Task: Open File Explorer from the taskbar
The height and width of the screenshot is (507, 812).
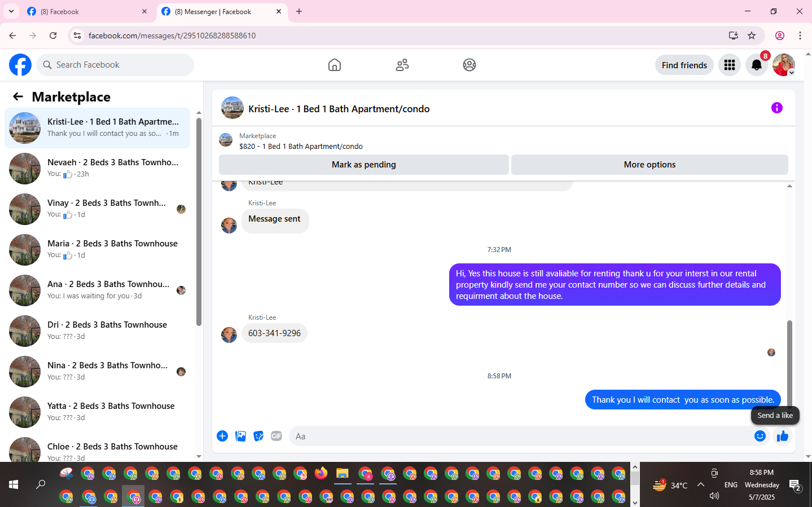Action: [343, 473]
